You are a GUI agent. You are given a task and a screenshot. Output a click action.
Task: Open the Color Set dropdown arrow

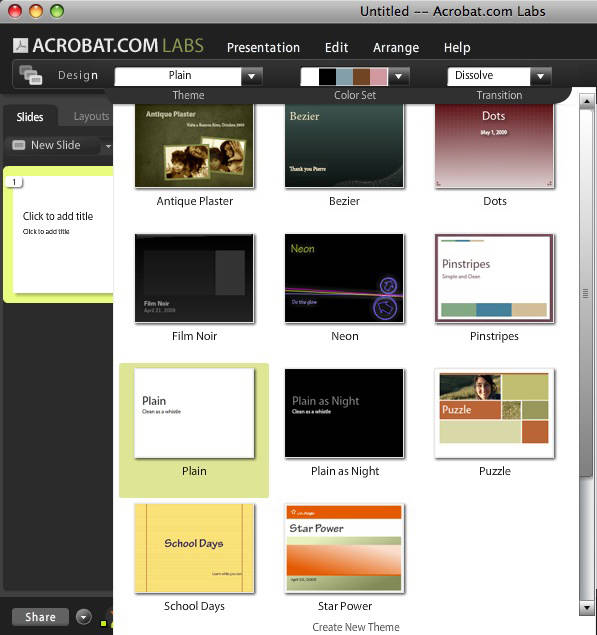coord(399,76)
